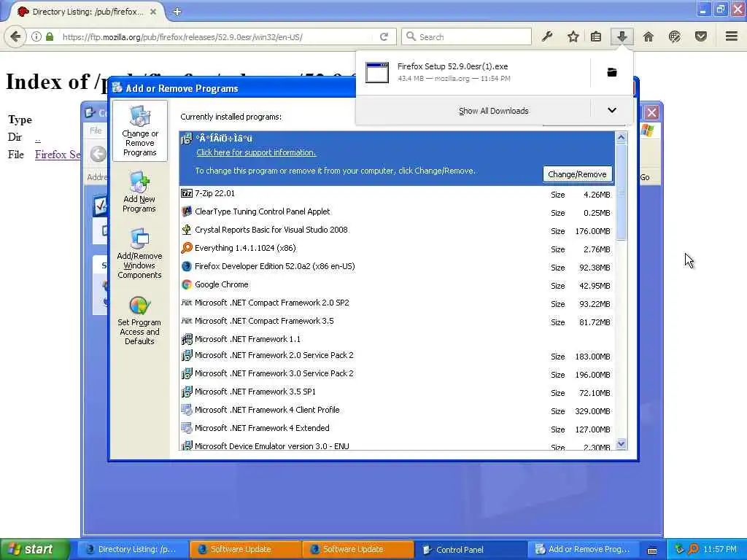
Task: Click the URL address bar
Action: click(215, 36)
